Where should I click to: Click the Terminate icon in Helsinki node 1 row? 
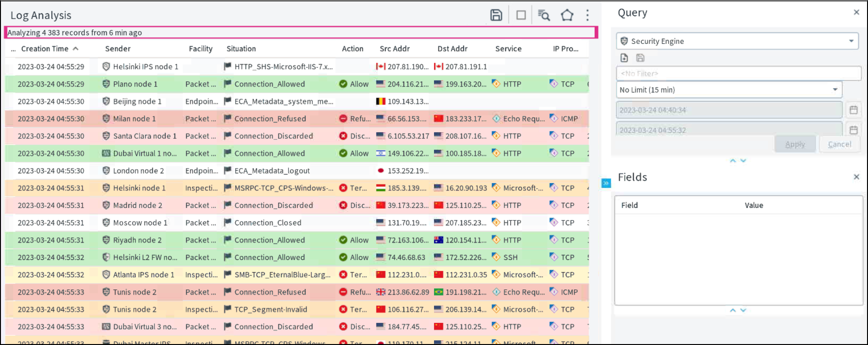pyautogui.click(x=343, y=188)
